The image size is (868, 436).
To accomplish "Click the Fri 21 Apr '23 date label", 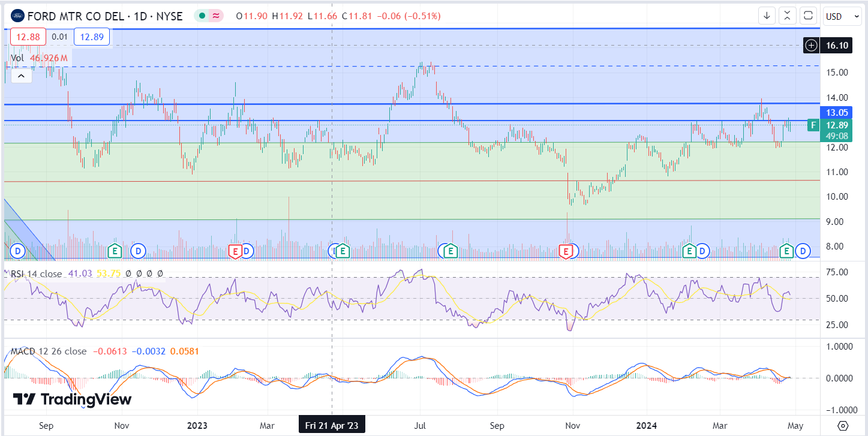I will pos(332,426).
